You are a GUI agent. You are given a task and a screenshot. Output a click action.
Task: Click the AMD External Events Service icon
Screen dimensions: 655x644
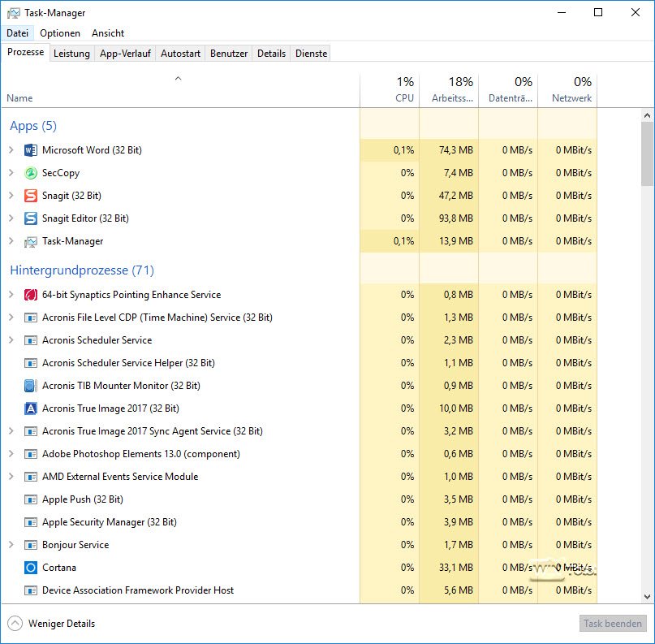(x=31, y=477)
